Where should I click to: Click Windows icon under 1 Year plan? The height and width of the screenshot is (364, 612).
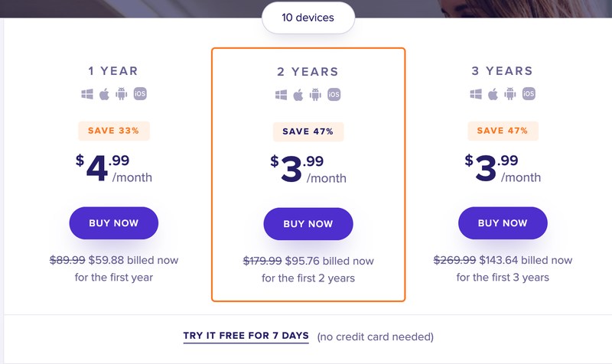[x=87, y=94]
